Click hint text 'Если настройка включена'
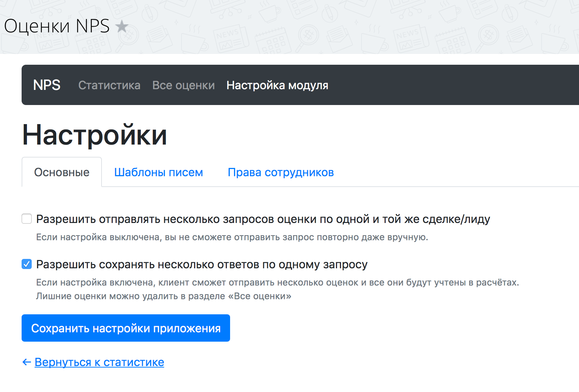This screenshot has width=579, height=392. click(x=277, y=283)
